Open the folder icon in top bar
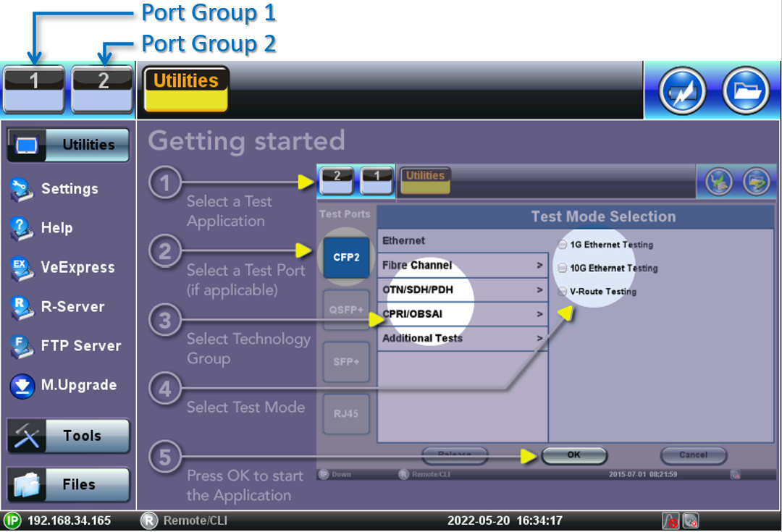This screenshot has height=532, width=782. pyautogui.click(x=745, y=91)
